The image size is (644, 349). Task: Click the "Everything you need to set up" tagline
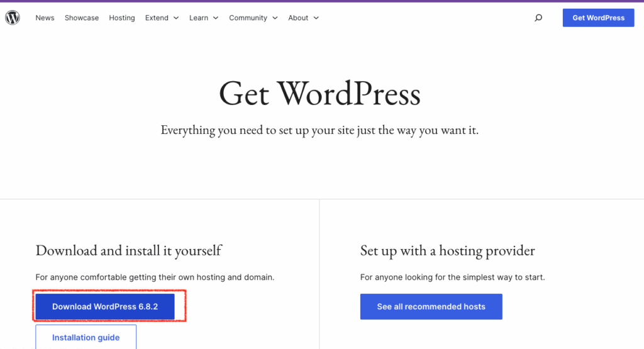(x=319, y=130)
